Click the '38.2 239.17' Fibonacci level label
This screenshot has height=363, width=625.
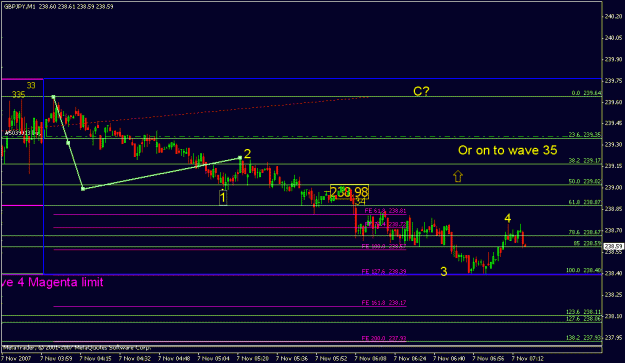click(585, 161)
